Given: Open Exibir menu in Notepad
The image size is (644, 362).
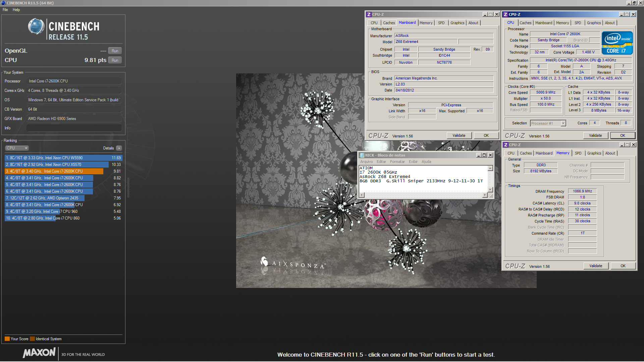Looking at the screenshot, I should click(413, 162).
